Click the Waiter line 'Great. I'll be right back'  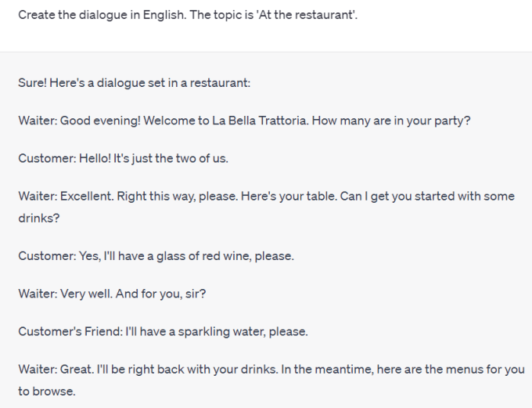pos(271,380)
